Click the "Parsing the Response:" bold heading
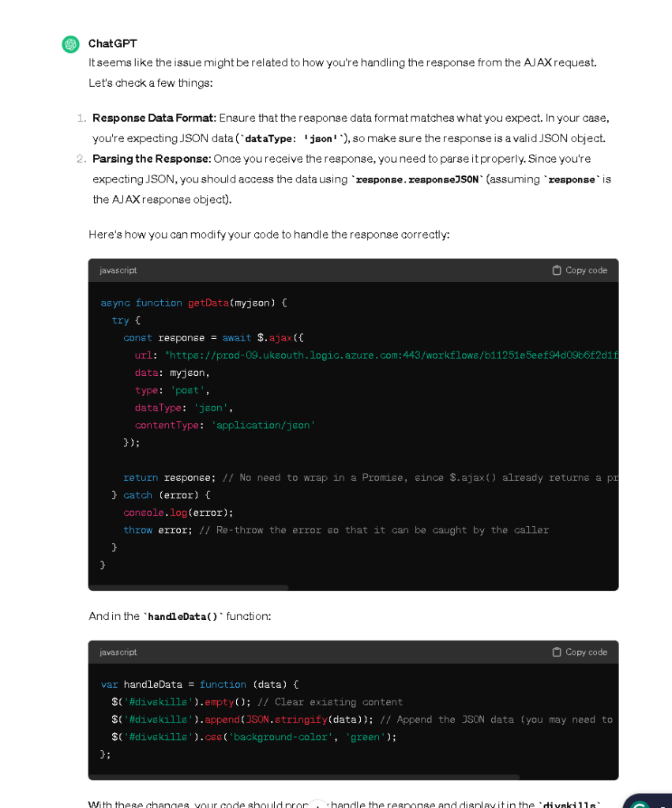This screenshot has height=808, width=672. pyautogui.click(x=152, y=159)
